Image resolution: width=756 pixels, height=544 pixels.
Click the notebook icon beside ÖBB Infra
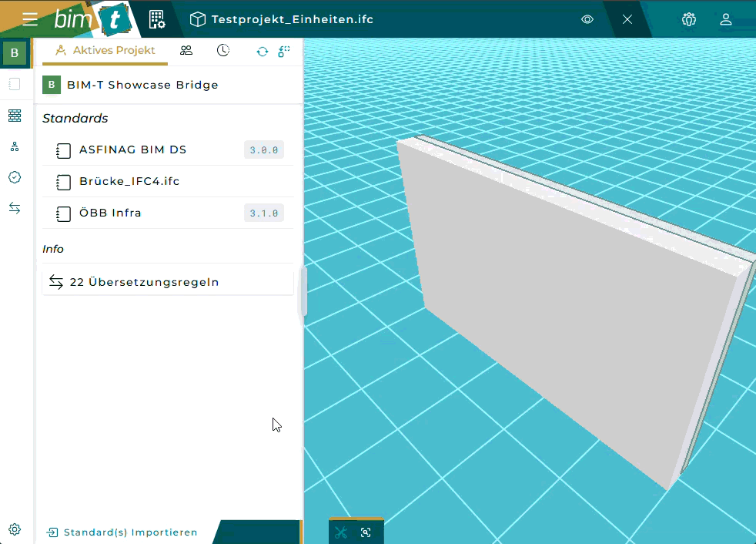(63, 213)
